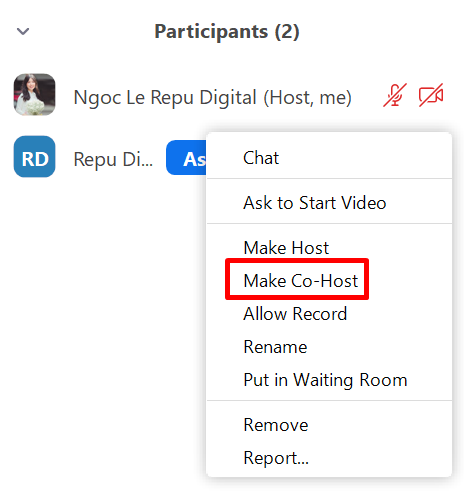This screenshot has height=495, width=464.
Task: Select Allow Record option
Action: 329,314
